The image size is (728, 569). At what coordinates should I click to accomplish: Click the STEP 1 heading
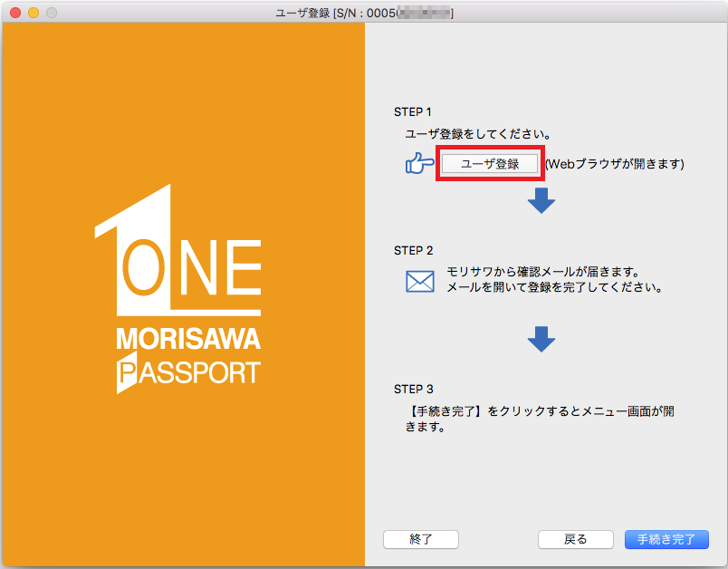[x=413, y=112]
